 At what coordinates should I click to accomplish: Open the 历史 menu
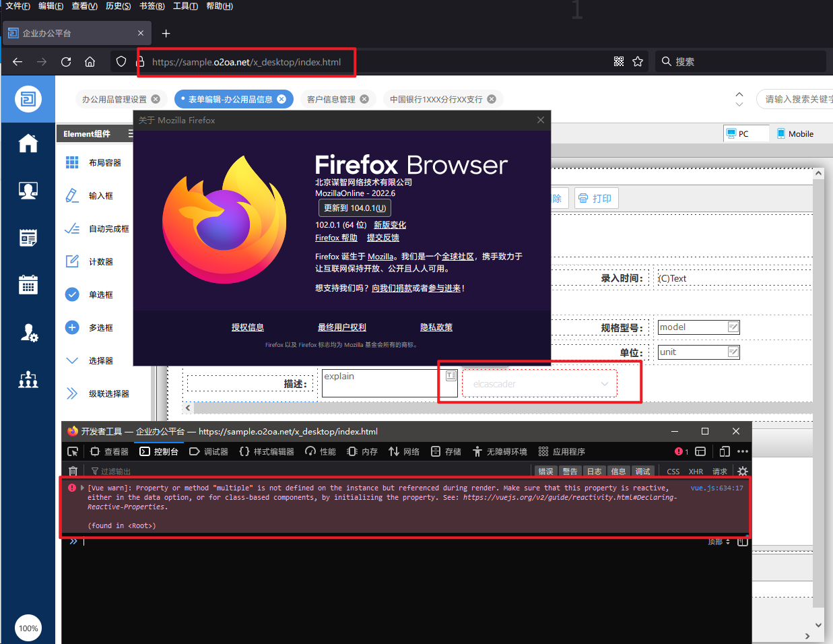tap(118, 6)
